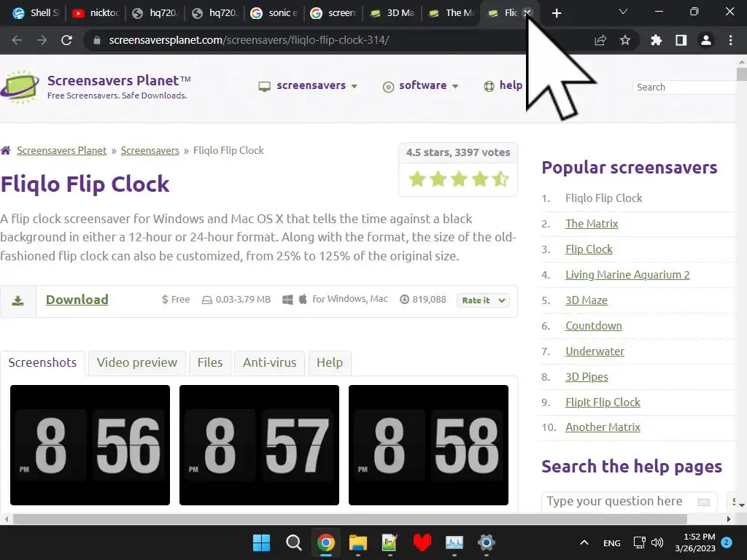747x560 pixels.
Task: Click the Screensavers Planet planet logo
Action: point(20,87)
